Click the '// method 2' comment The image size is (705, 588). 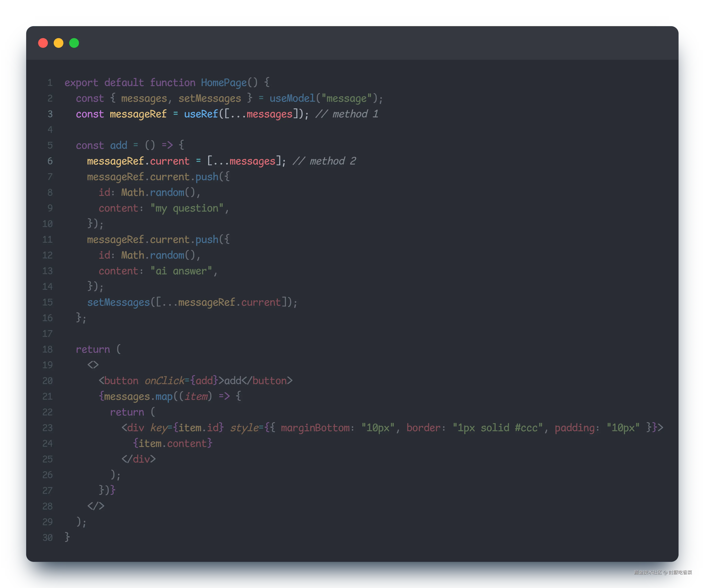324,161
